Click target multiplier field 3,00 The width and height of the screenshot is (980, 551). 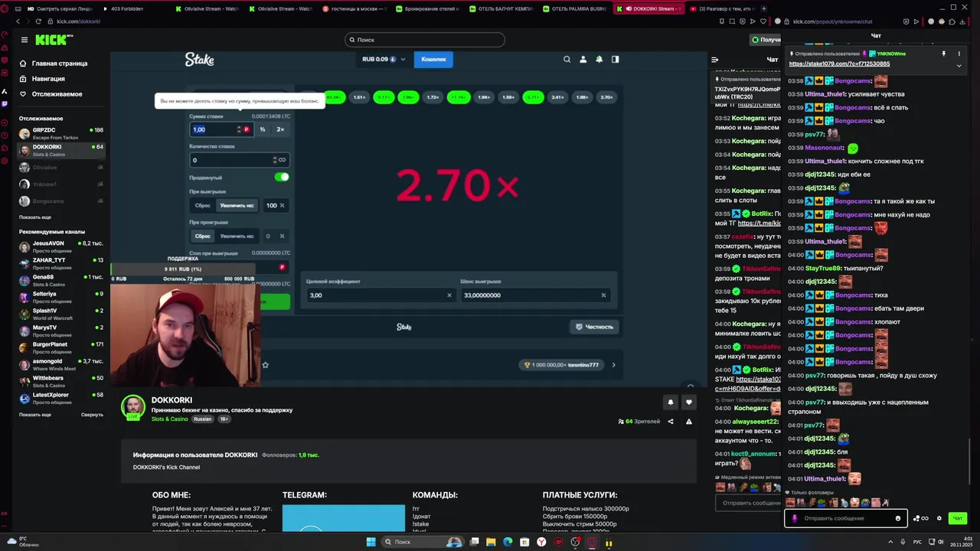click(x=380, y=295)
